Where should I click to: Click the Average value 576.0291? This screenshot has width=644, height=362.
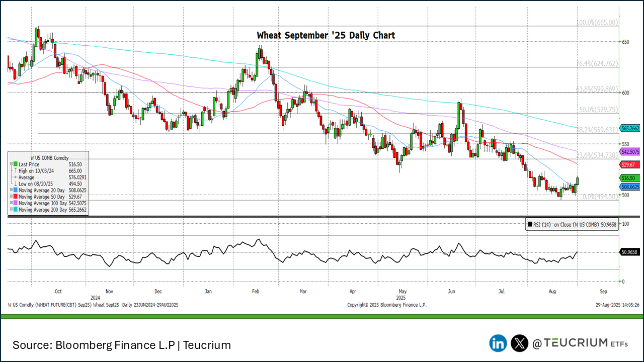pos(77,177)
